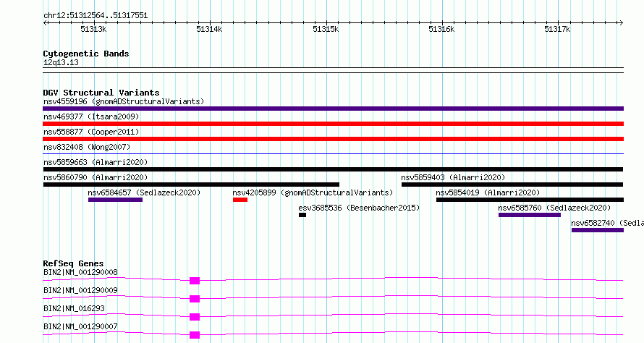Click the BIN2|NM_016293 magenta exon box
This screenshot has height=343, width=644.
tap(195, 317)
